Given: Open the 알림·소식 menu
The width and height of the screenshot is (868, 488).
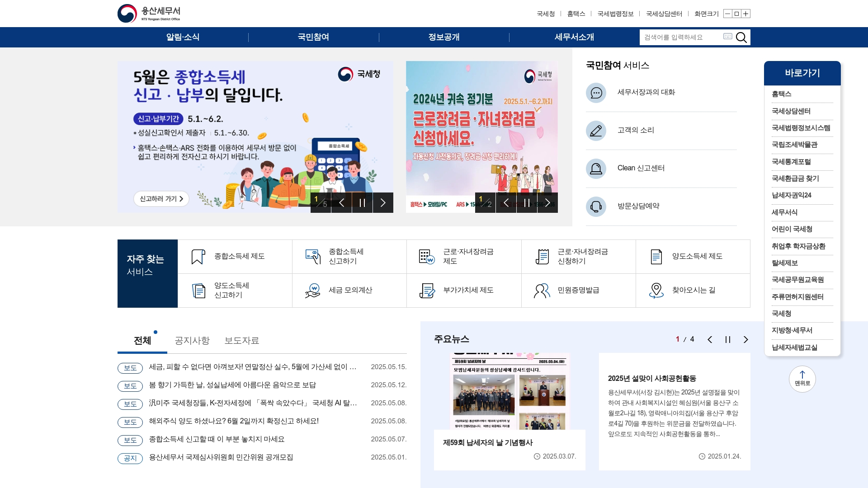Looking at the screenshot, I should tap(183, 38).
